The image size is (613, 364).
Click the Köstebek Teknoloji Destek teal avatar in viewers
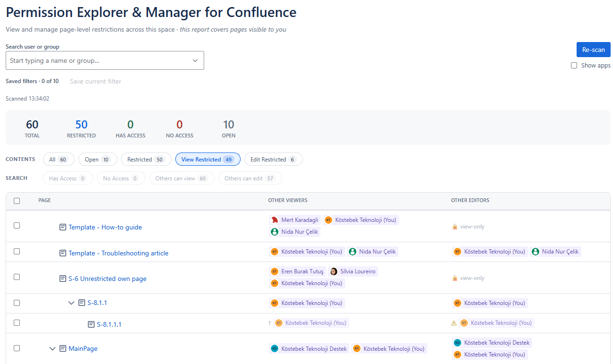[275, 348]
